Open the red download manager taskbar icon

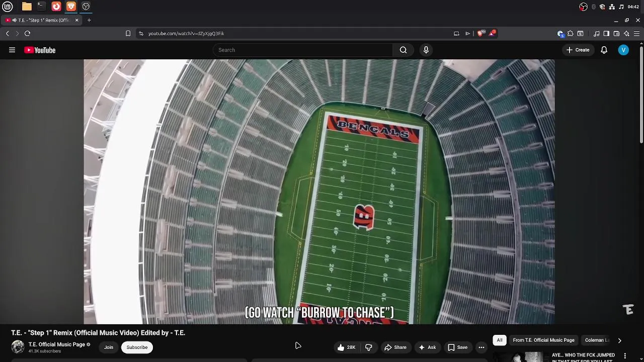[x=56, y=7]
